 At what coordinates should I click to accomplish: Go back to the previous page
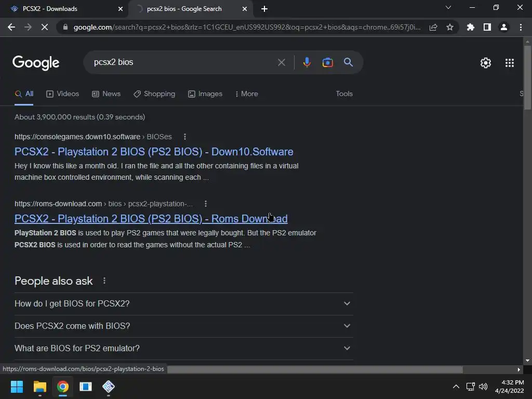tap(11, 27)
